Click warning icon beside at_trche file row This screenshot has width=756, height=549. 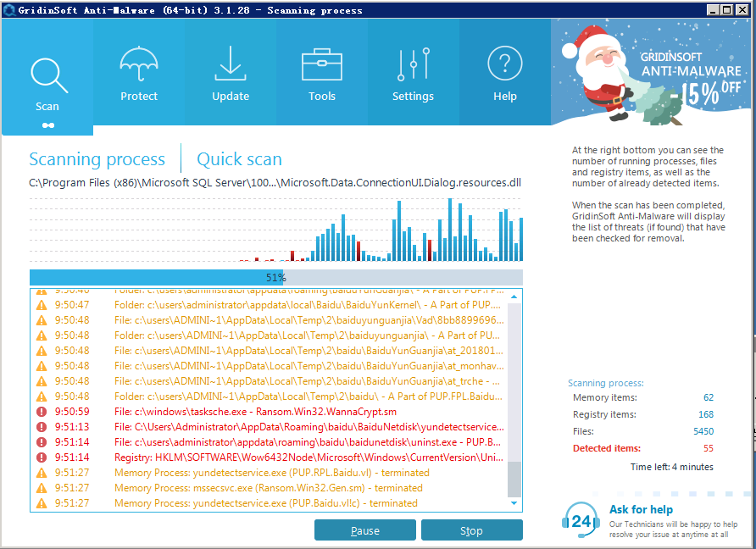pos(42,381)
